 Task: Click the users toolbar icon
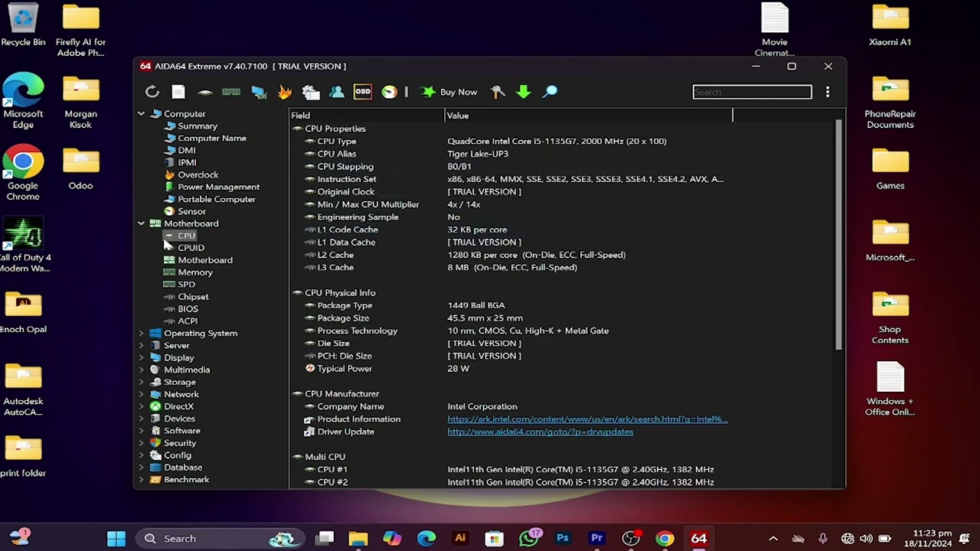tap(337, 92)
